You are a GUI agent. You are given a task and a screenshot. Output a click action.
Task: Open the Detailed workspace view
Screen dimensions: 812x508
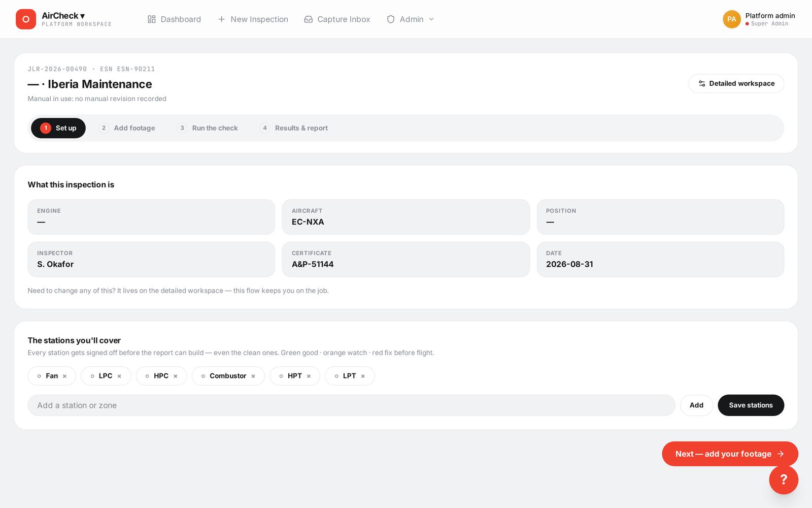736,83
